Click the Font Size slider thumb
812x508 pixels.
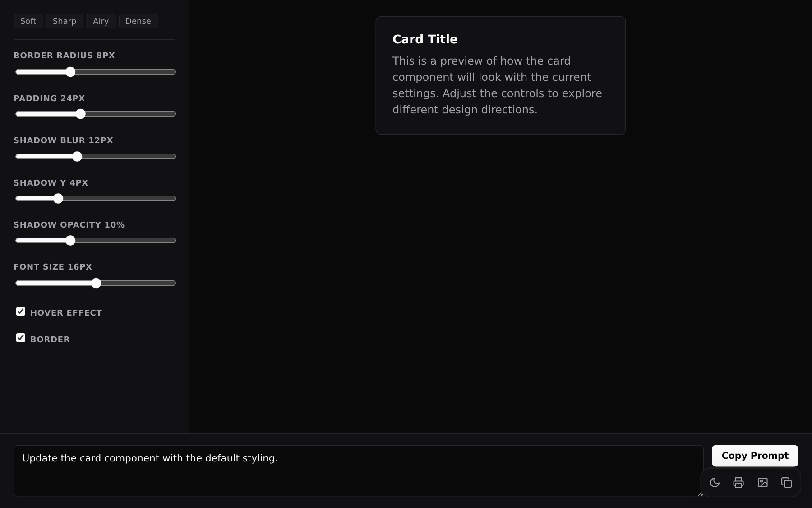click(x=96, y=283)
